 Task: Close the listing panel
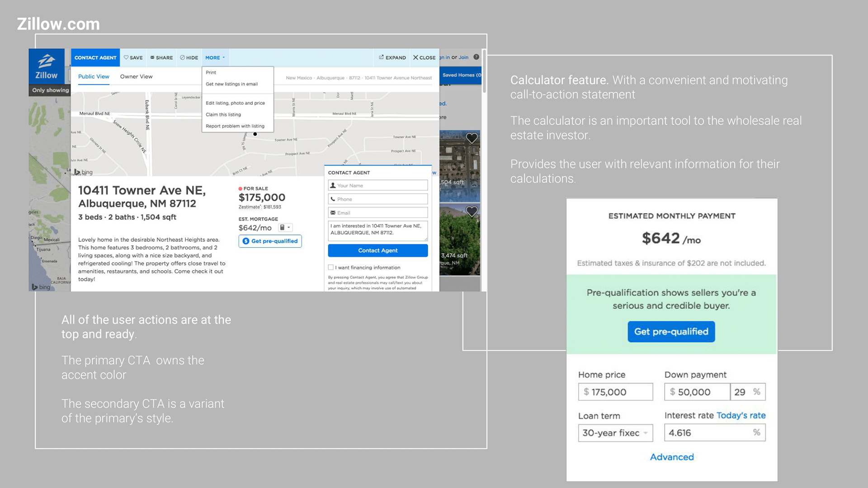424,58
